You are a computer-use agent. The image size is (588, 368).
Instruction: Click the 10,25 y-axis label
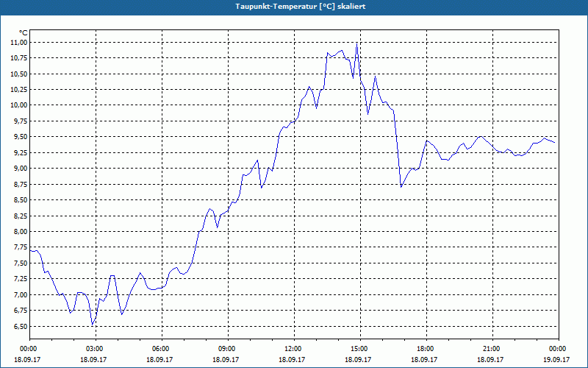tap(19, 90)
